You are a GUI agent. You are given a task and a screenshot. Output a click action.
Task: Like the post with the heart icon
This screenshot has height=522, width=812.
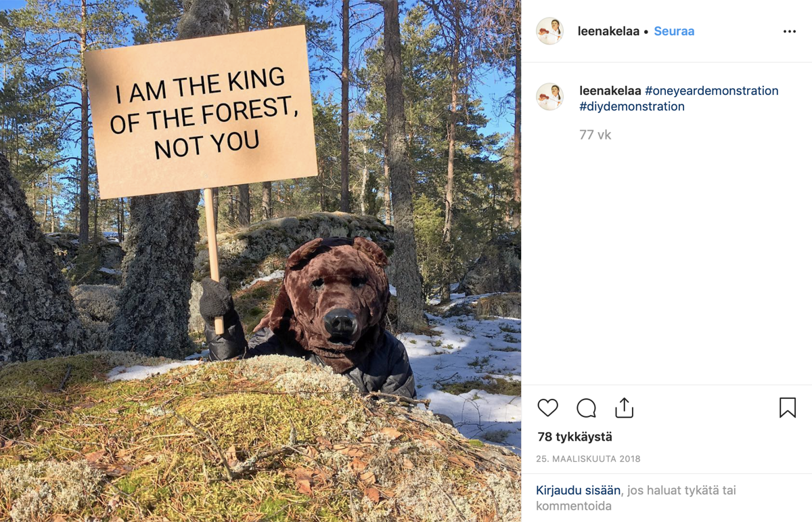[547, 408]
